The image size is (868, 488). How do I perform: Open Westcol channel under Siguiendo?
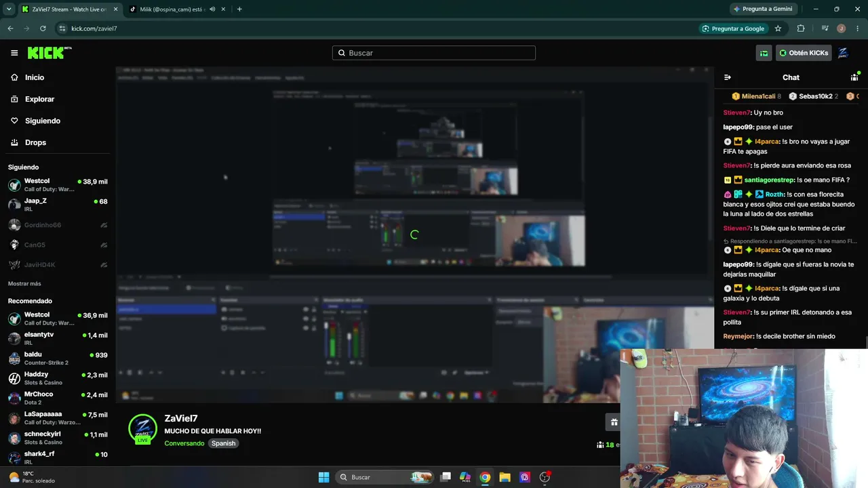(x=58, y=185)
